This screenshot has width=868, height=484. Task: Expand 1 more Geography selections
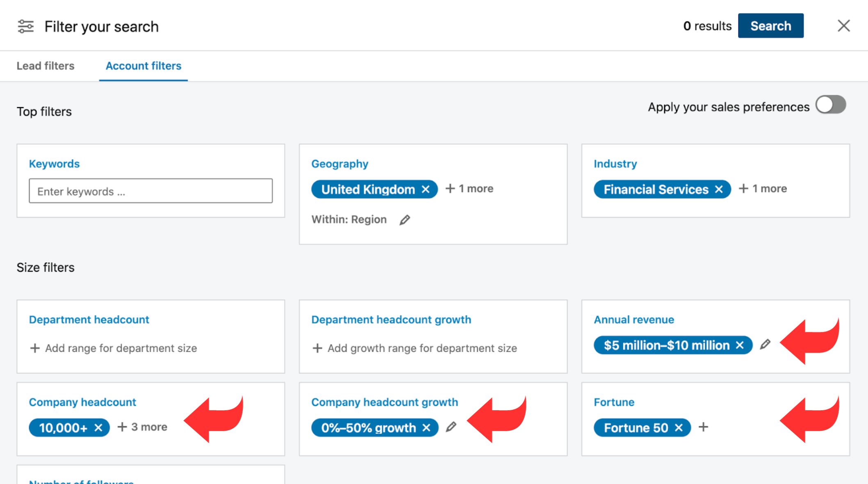469,189
